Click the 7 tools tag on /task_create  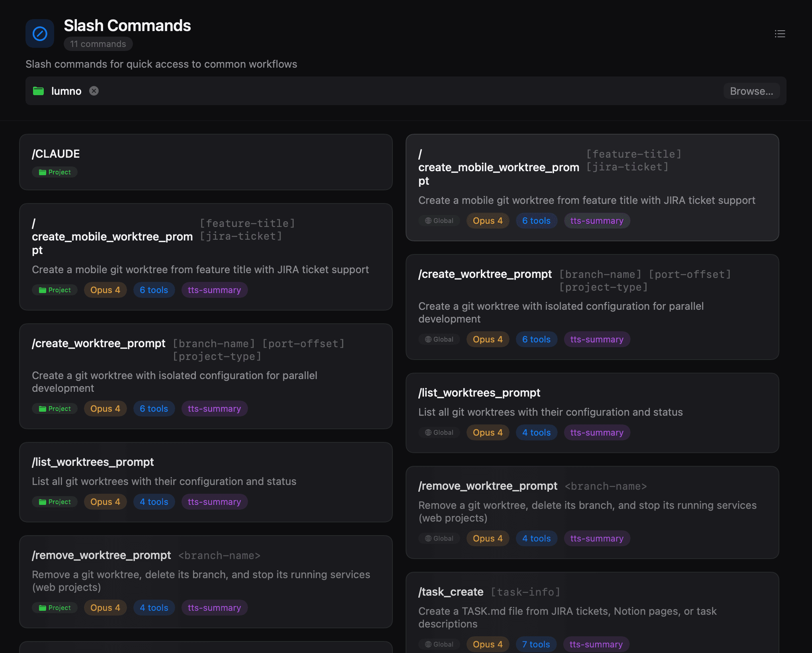pos(536,644)
